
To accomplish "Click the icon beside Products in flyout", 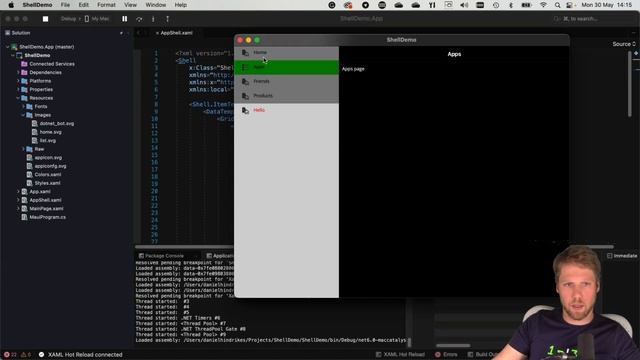I will 245,96.
